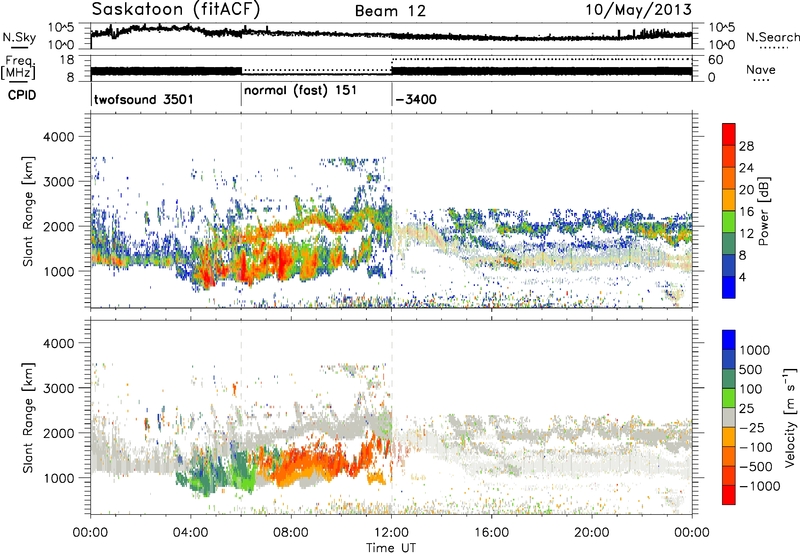Click the red bottom of the velocity color bar
800x554 pixels.
(729, 495)
